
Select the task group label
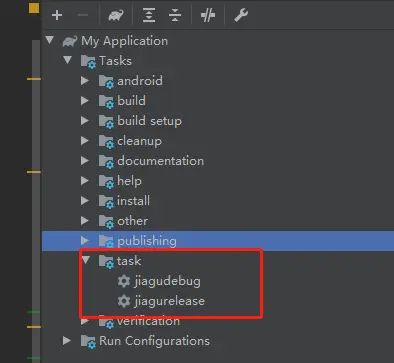coord(129,261)
